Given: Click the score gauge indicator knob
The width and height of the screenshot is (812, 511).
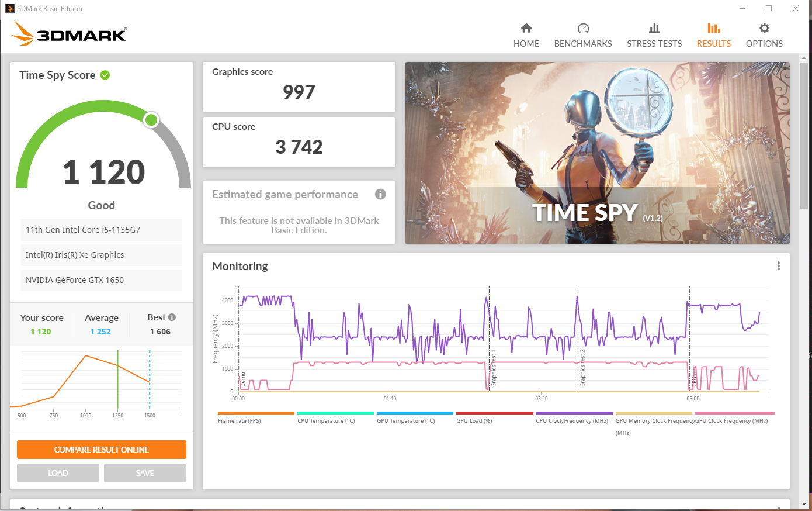Looking at the screenshot, I should point(151,120).
